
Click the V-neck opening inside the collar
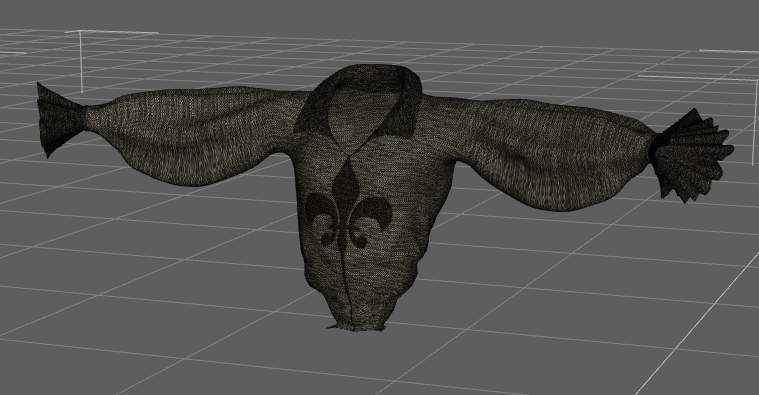pyautogui.click(x=358, y=120)
